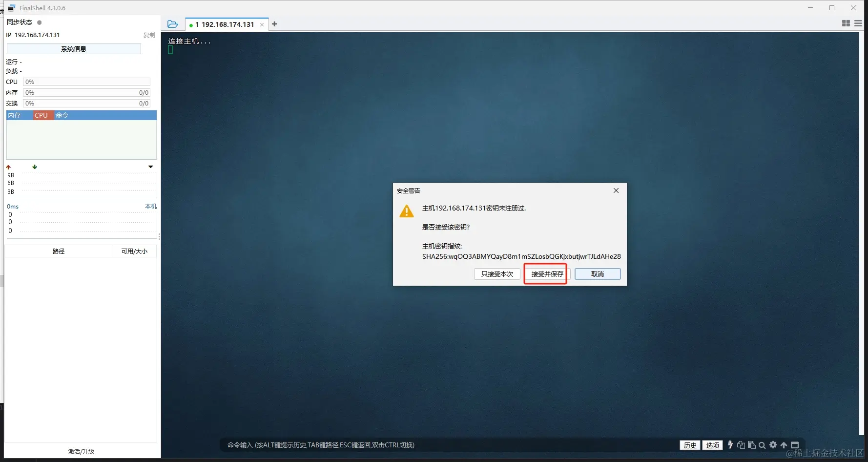The height and width of the screenshot is (462, 868).
Task: Click the 负载 - status line
Action: pos(14,71)
